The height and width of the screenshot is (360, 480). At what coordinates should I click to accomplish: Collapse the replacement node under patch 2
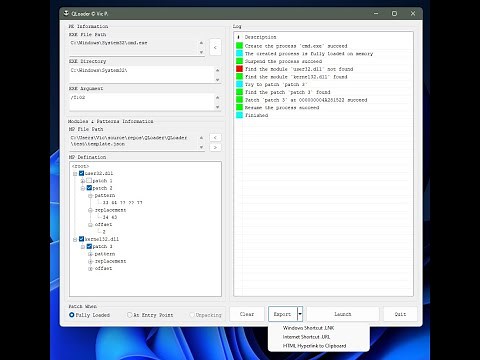click(90, 210)
